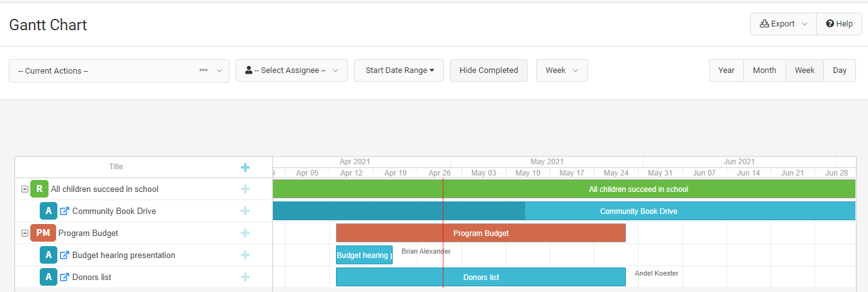This screenshot has width=868, height=292.
Task: Open the Help button
Action: click(x=839, y=24)
